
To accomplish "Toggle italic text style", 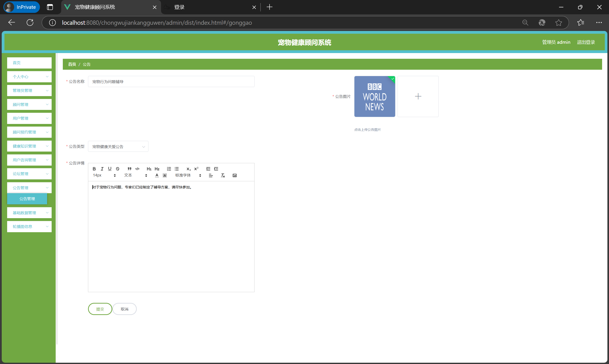I will pyautogui.click(x=102, y=169).
